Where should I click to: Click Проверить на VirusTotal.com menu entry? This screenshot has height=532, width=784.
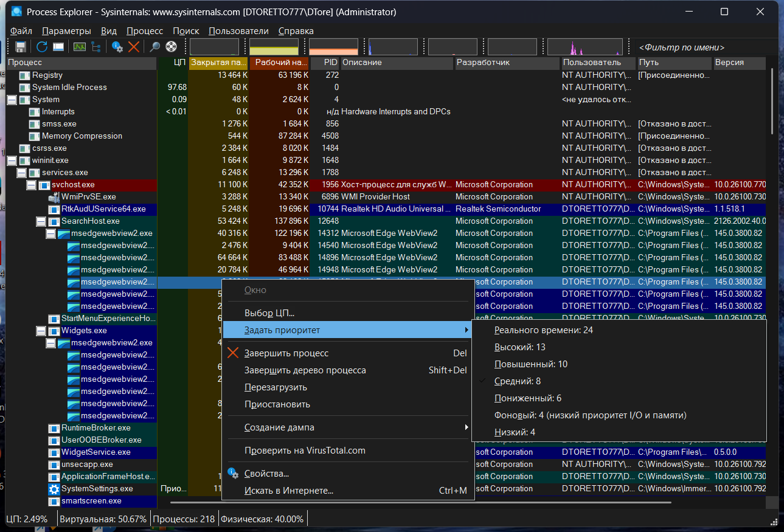[x=305, y=451]
